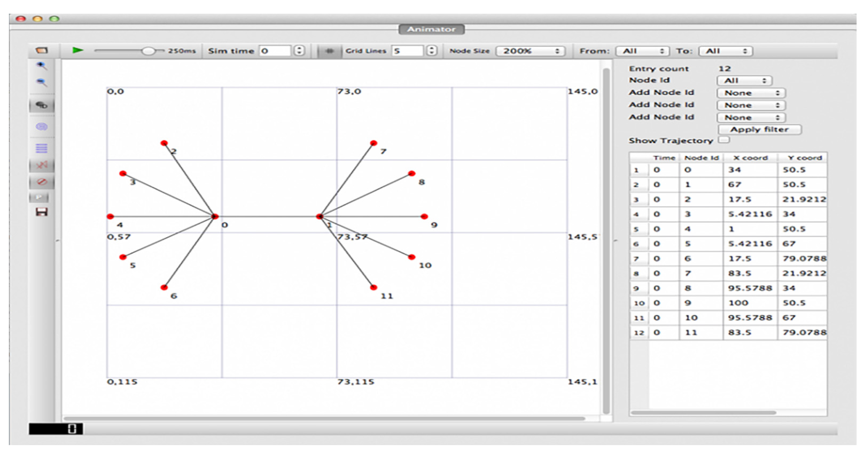Click the X coord column header

click(x=750, y=157)
